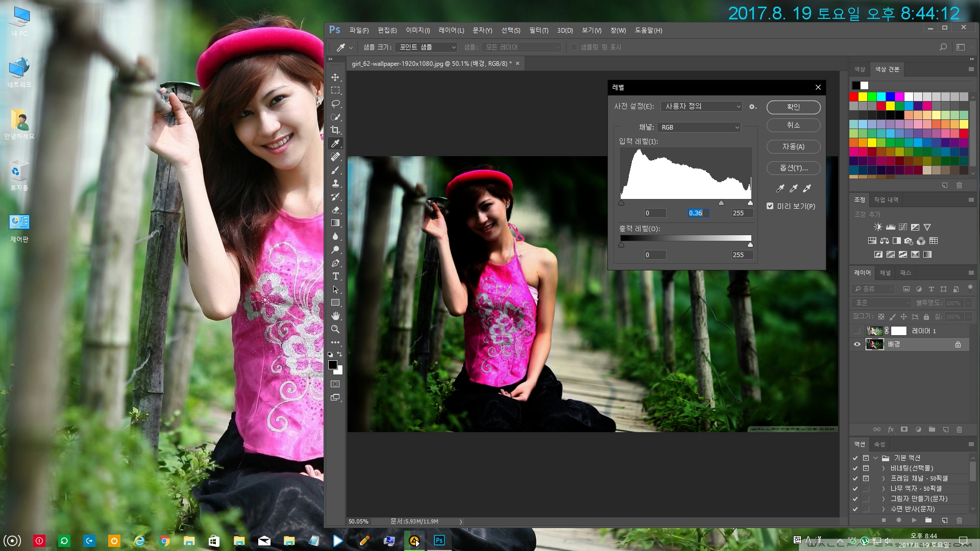The width and height of the screenshot is (980, 551).
Task: Select the Rectangular Marquee tool
Action: 335,90
